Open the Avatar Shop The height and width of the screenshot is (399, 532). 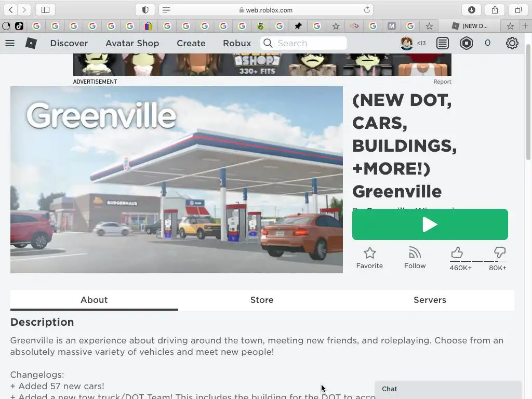tap(132, 43)
